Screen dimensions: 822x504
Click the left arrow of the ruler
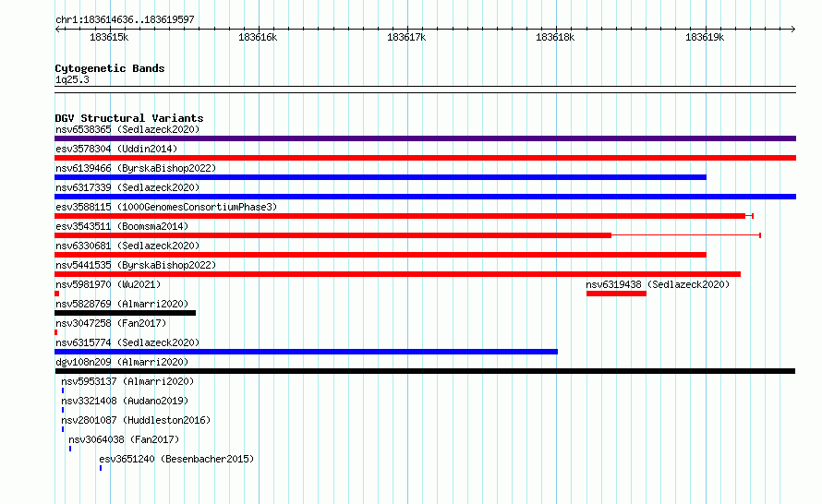coord(57,29)
